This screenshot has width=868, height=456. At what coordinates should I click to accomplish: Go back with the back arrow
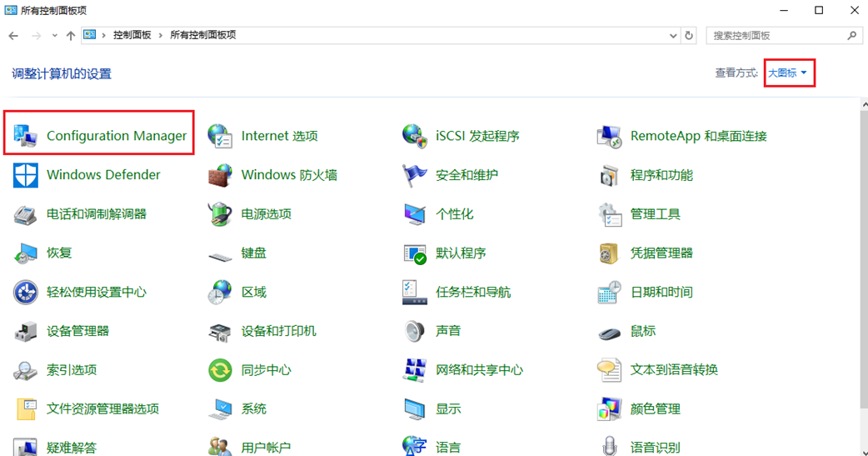(14, 36)
